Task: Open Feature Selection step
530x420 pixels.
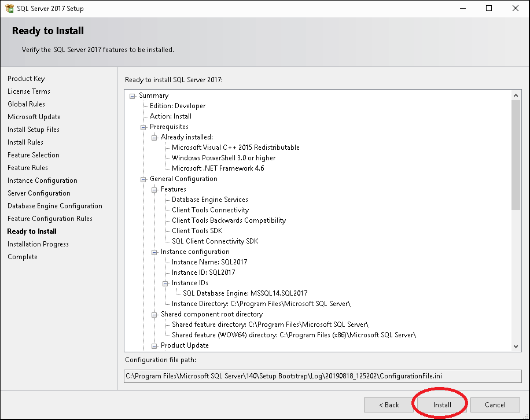Action: (x=34, y=155)
